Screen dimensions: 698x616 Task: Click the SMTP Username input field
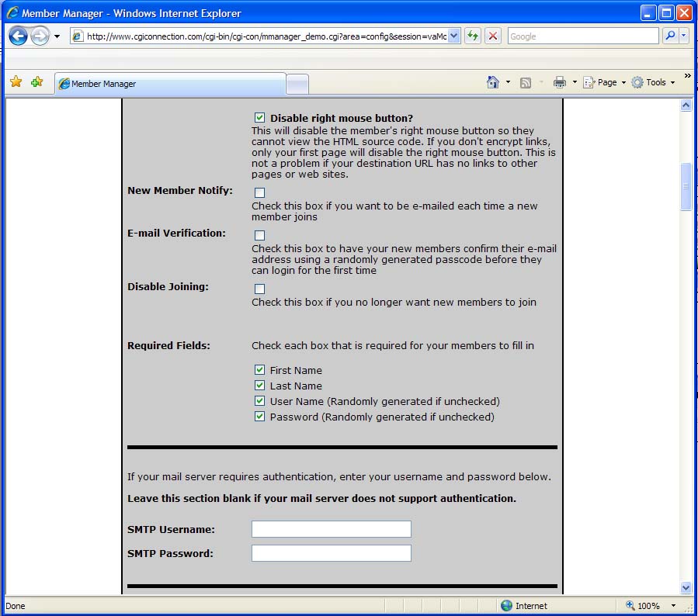point(332,529)
